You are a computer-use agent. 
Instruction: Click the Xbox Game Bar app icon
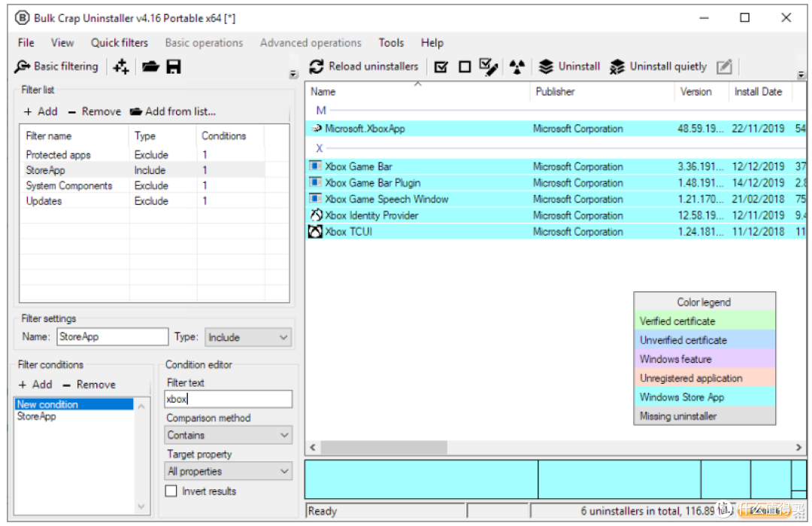coord(315,166)
